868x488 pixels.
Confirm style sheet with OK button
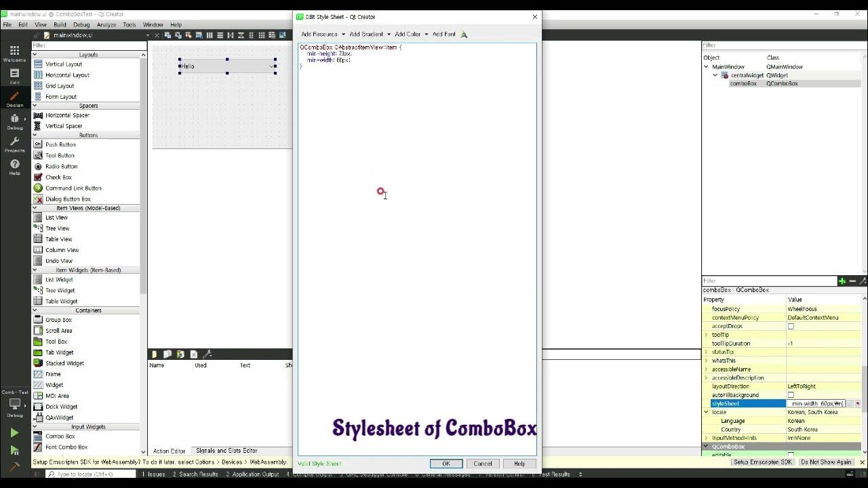tap(446, 464)
